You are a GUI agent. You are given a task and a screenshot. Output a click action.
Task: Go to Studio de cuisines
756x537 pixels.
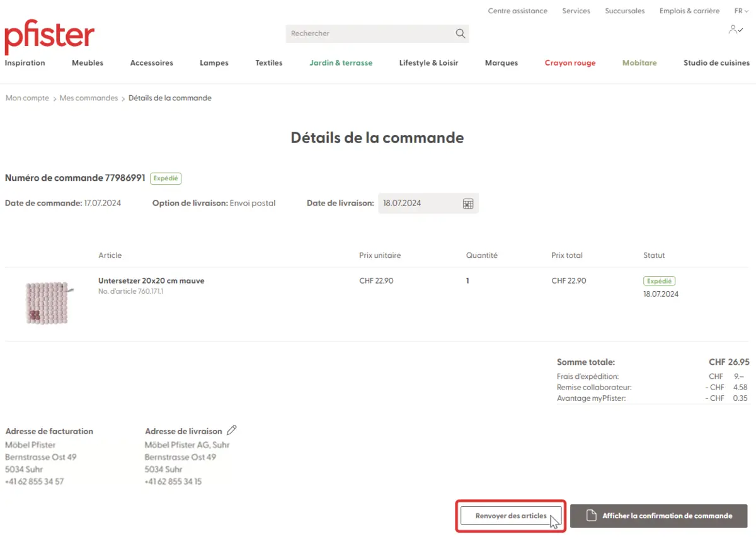coord(716,63)
